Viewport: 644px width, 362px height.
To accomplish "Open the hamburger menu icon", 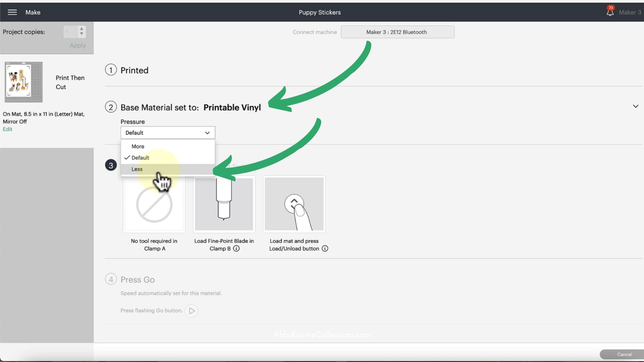I will click(12, 12).
